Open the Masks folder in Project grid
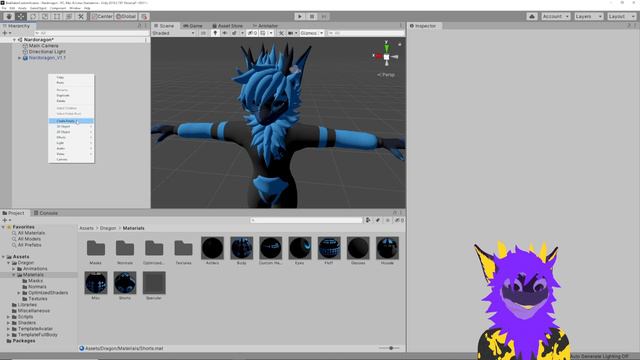This screenshot has height=360, width=640. point(96,248)
